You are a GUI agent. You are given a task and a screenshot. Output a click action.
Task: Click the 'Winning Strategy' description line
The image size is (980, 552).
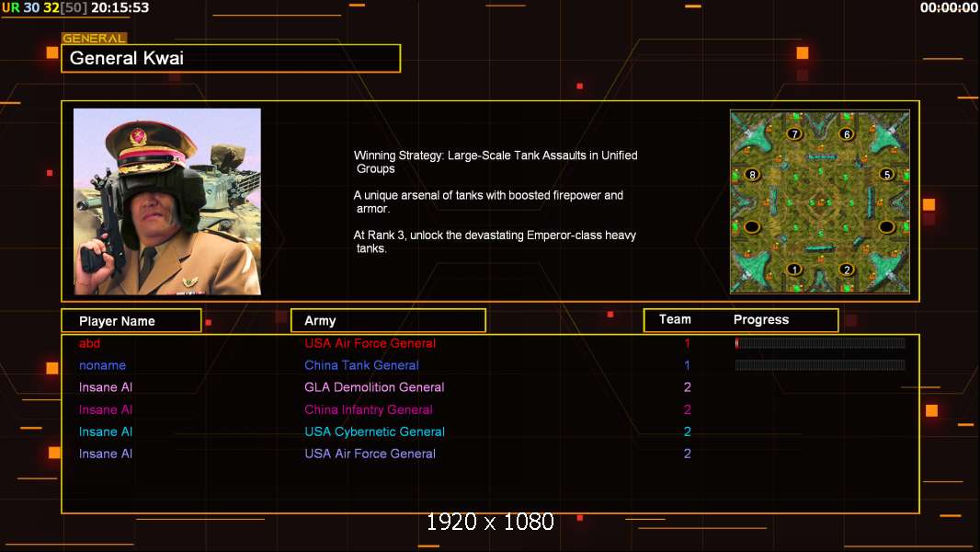[x=496, y=162]
